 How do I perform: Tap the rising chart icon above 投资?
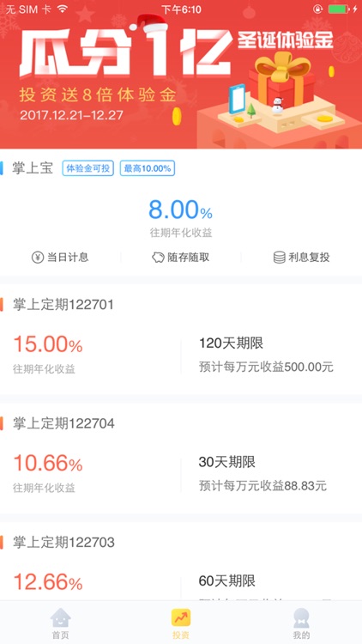click(x=181, y=617)
